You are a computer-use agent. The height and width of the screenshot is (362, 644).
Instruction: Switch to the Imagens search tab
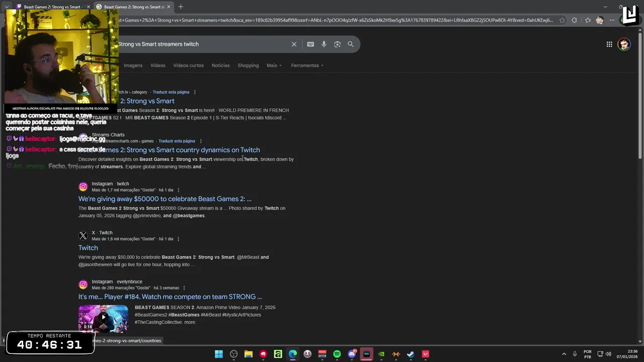[x=133, y=65]
